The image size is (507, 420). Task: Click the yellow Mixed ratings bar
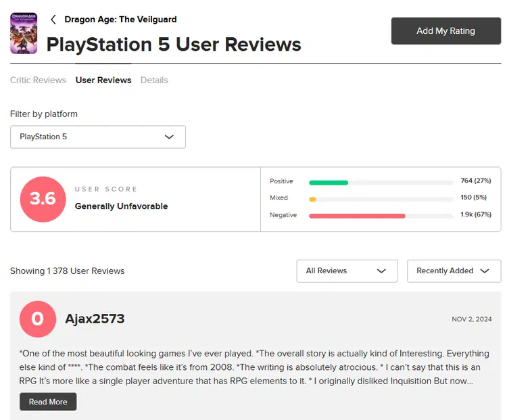pyautogui.click(x=312, y=200)
